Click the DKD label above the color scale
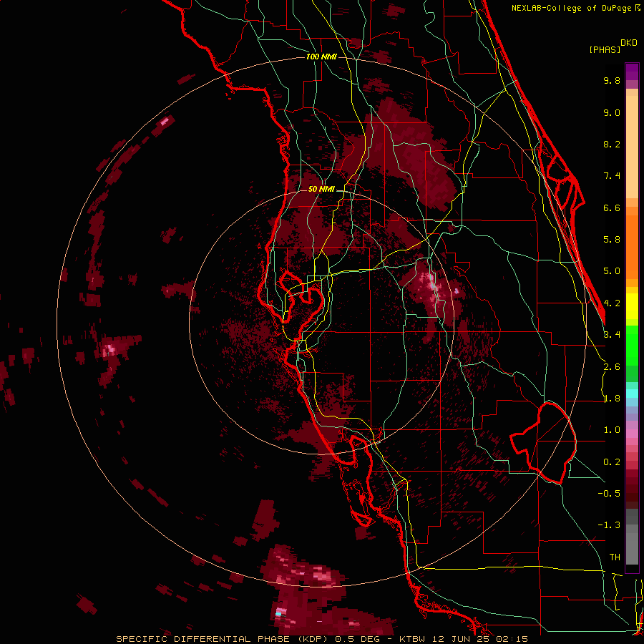The width and height of the screenshot is (644, 644). point(629,42)
